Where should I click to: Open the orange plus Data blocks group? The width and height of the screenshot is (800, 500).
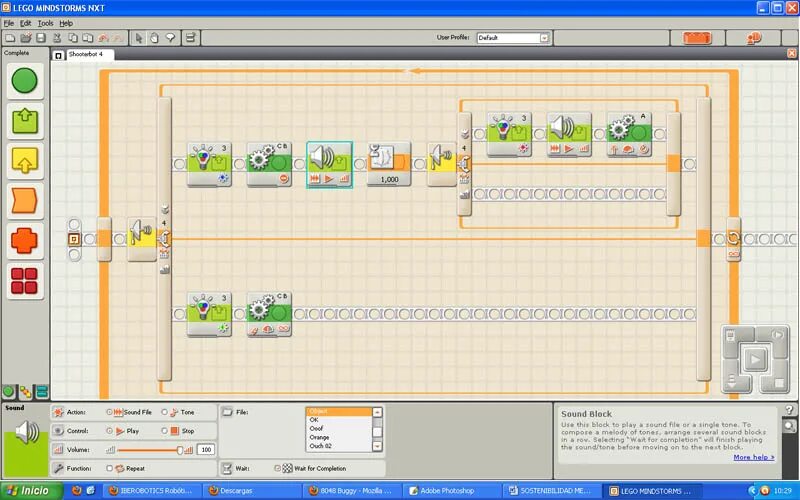tap(24, 240)
